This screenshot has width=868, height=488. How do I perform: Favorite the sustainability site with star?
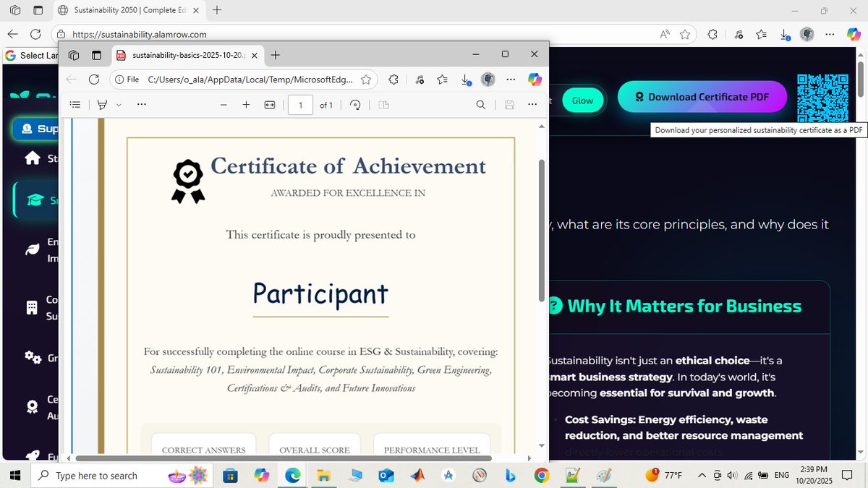click(x=685, y=34)
